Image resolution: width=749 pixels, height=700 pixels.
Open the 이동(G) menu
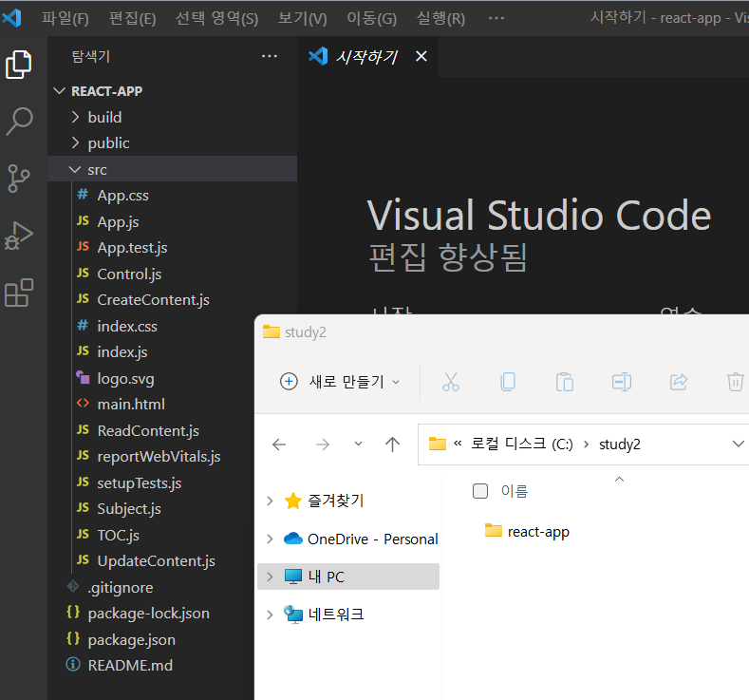pyautogui.click(x=371, y=19)
